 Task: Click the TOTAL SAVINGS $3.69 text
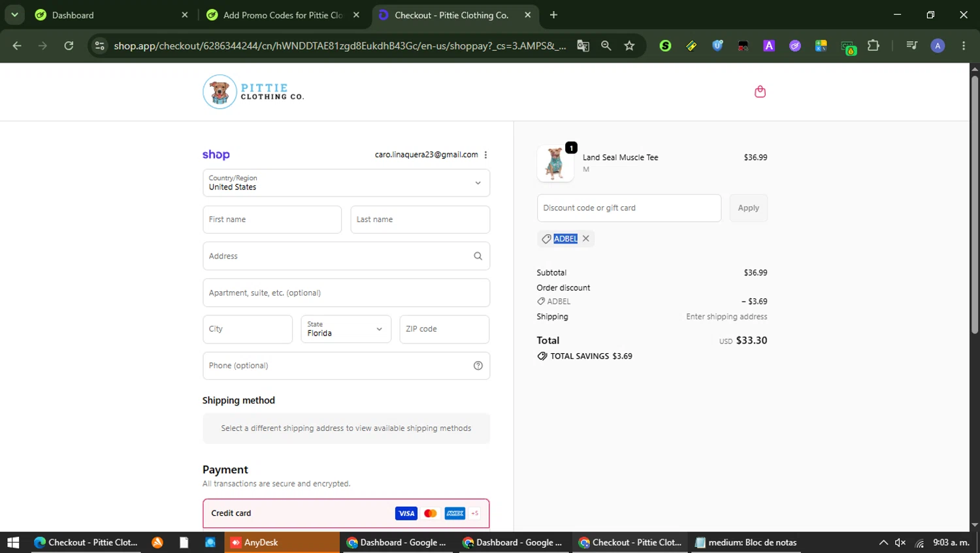click(591, 356)
